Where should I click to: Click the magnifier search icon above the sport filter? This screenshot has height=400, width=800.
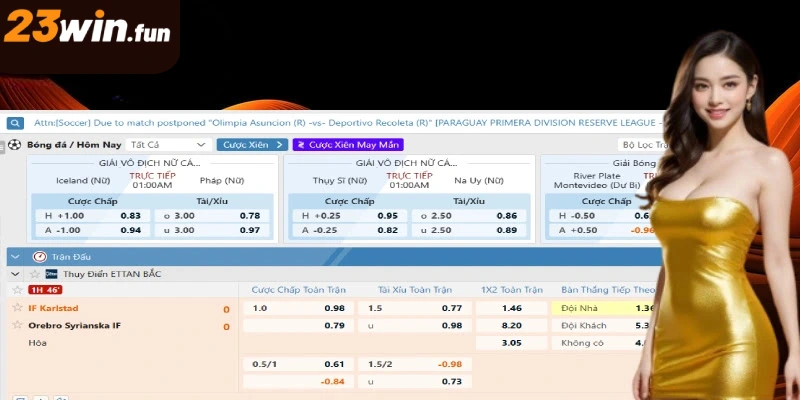click(15, 123)
